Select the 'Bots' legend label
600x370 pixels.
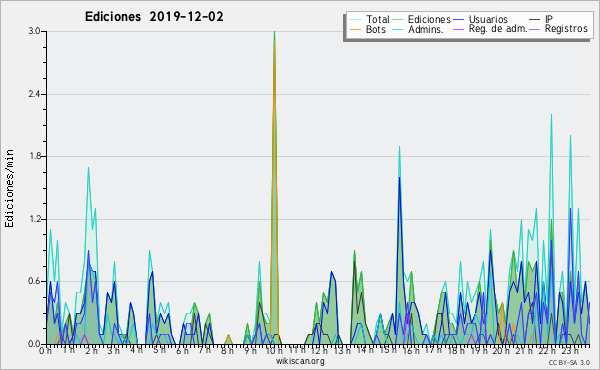[x=376, y=29]
